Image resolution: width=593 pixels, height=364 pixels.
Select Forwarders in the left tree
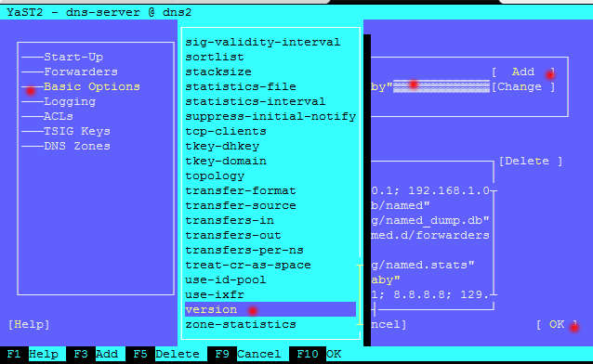coord(81,71)
